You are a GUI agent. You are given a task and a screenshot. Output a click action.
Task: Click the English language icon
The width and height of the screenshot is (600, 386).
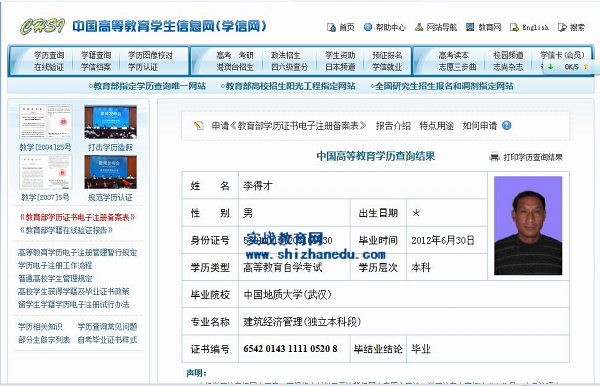pos(514,27)
